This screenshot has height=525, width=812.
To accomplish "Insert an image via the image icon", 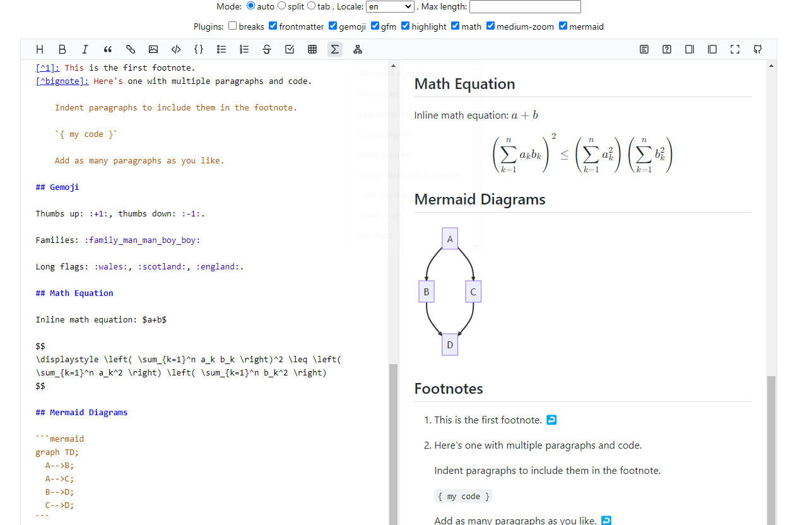I will point(153,49).
